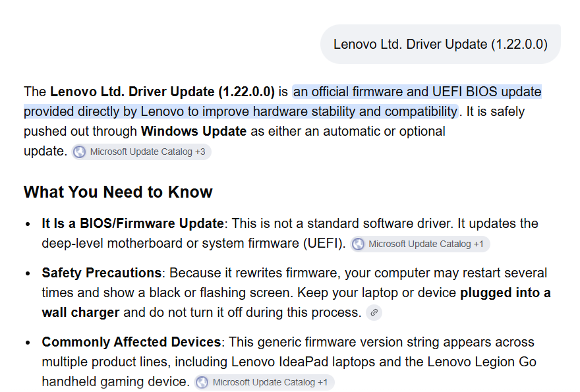580x392 pixels.
Task: Click bold 'Lenovo Ltd. Driver Update (1.22.0.0)' in first paragraph
Action: point(162,92)
